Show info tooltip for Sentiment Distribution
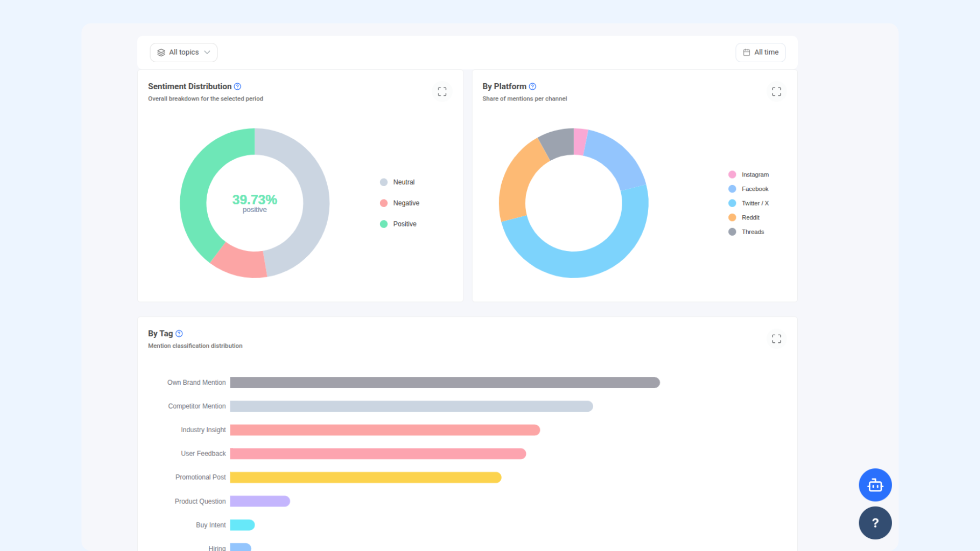 [237, 87]
